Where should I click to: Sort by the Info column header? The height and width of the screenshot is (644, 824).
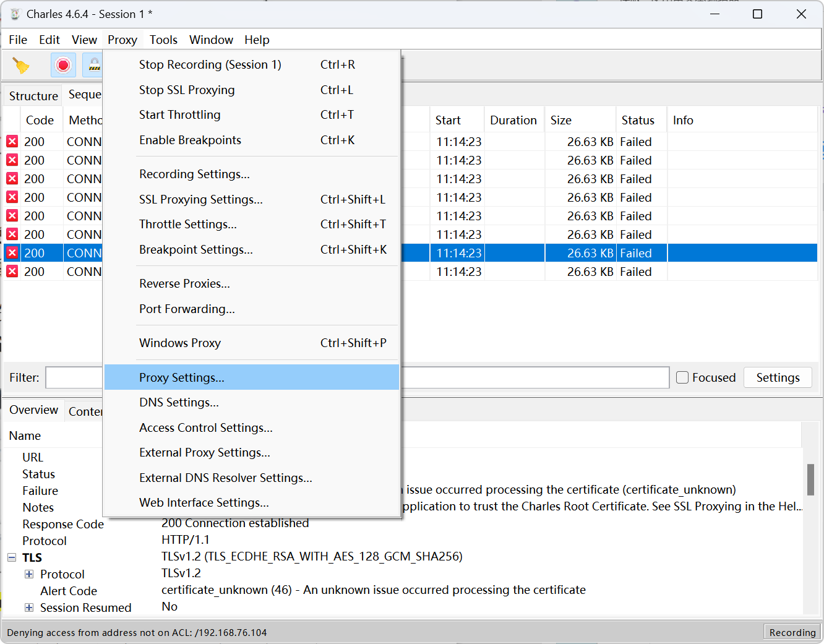pos(742,120)
